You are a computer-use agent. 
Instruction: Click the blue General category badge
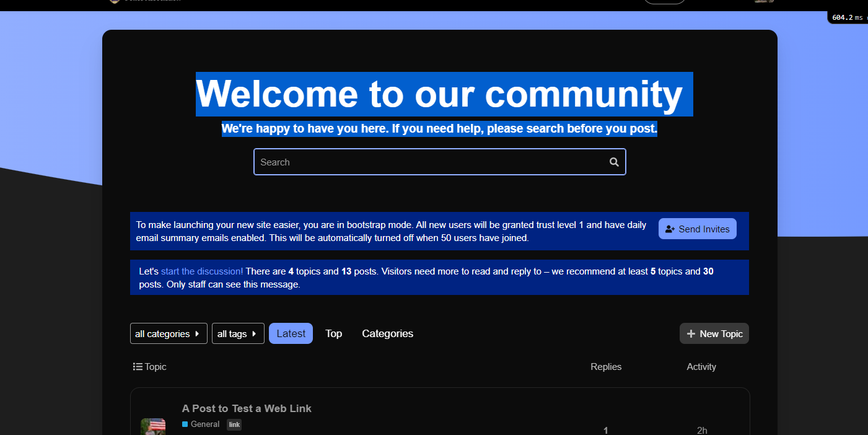tap(201, 424)
